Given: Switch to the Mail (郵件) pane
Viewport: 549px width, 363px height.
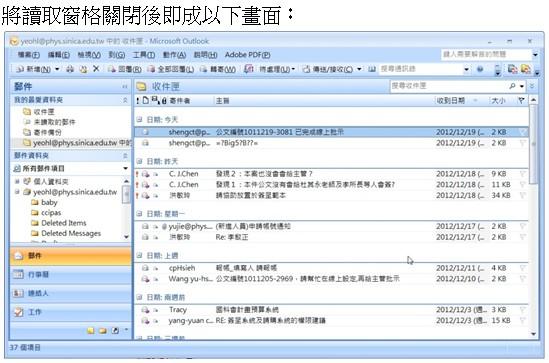Looking at the screenshot, I should click(x=71, y=256).
